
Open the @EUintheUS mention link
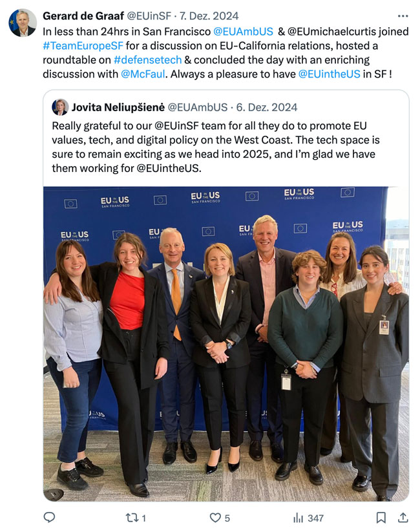pos(329,74)
